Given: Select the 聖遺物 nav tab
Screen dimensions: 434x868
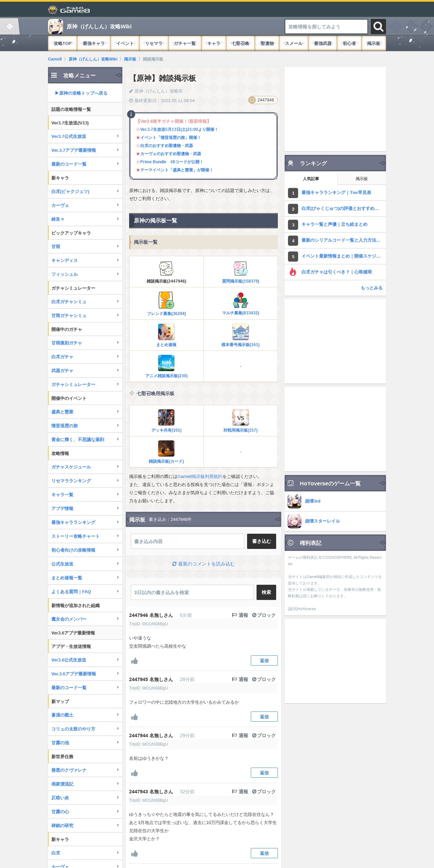Looking at the screenshot, I should tap(267, 43).
